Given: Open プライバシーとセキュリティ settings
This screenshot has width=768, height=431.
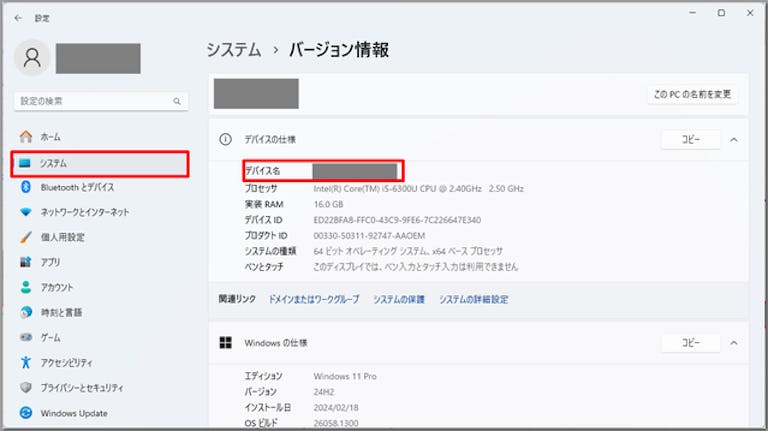Looking at the screenshot, I should tap(100, 387).
